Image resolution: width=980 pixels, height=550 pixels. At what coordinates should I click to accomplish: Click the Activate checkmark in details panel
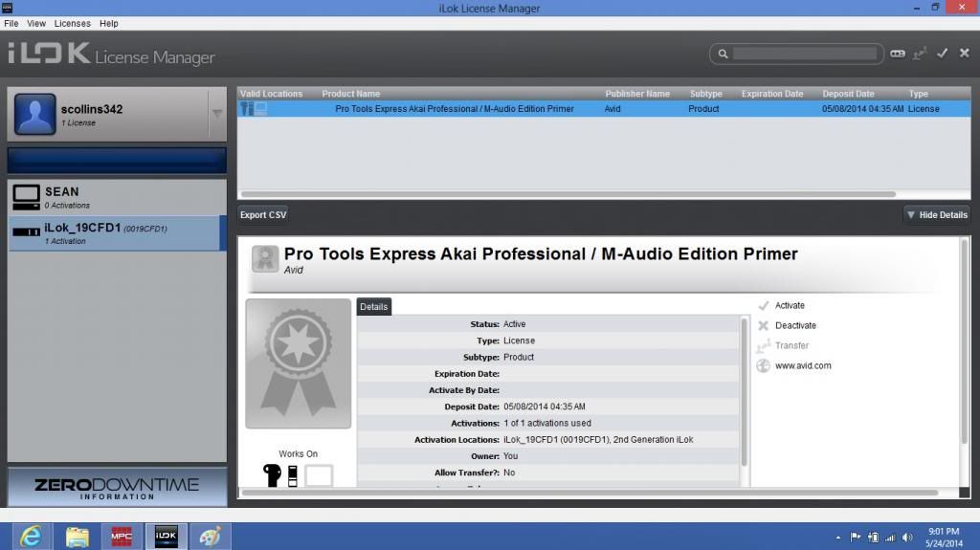pos(763,306)
